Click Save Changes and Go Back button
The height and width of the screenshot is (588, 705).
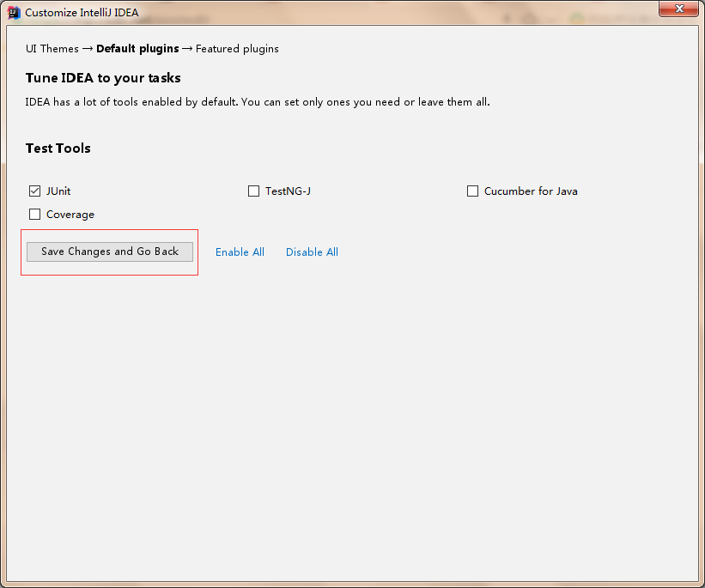pos(110,252)
